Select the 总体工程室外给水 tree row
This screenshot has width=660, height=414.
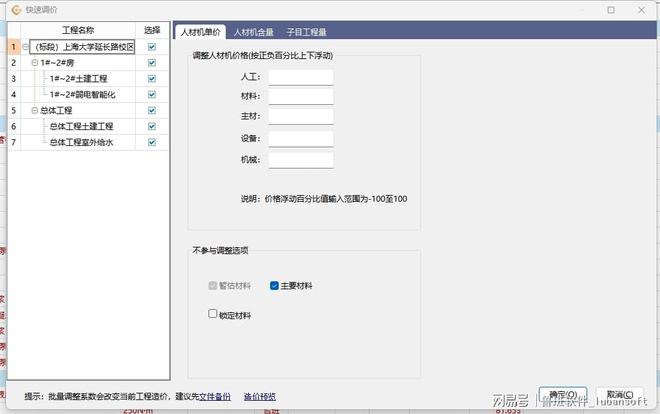click(81, 142)
